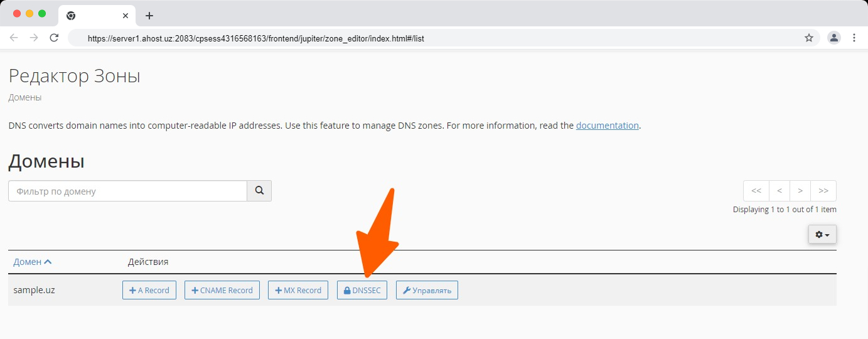The image size is (868, 339).
Task: Select the open Chrome tab
Action: coord(97,16)
